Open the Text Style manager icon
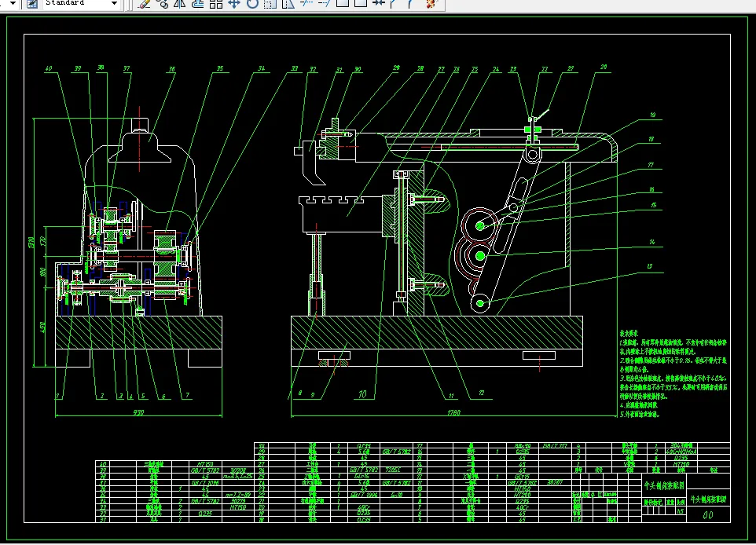 click(x=31, y=4)
